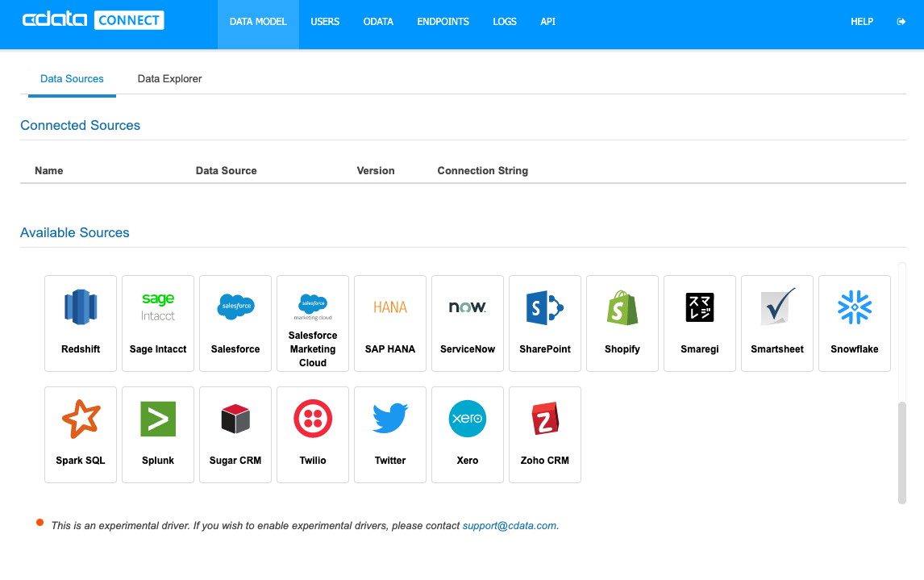Screen dimensions: 924x580
Task: Open the HELP link
Action: (x=862, y=22)
